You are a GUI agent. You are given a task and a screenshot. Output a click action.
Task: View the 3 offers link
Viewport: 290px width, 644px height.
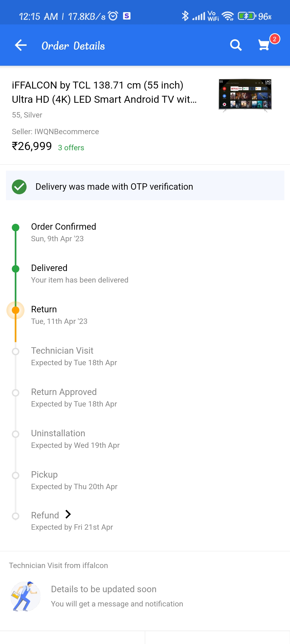(71, 148)
